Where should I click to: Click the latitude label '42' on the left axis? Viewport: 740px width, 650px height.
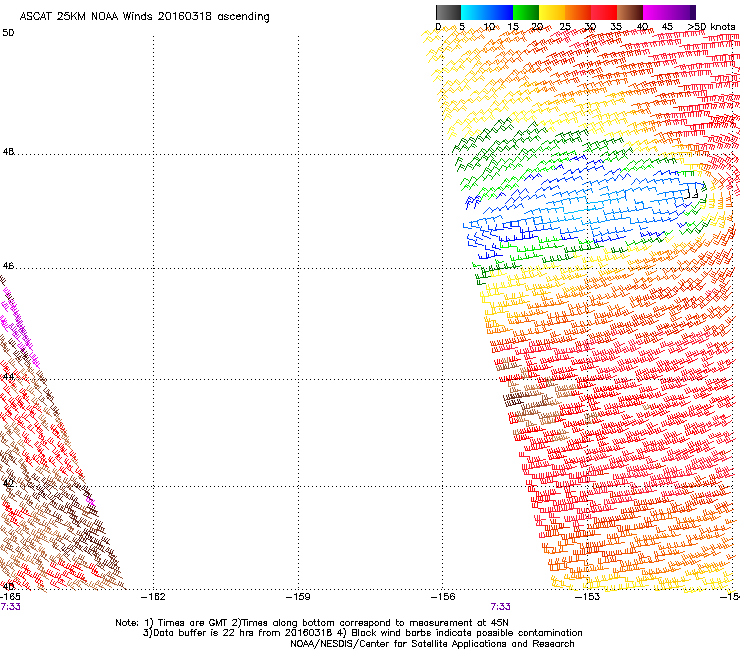[x=8, y=483]
